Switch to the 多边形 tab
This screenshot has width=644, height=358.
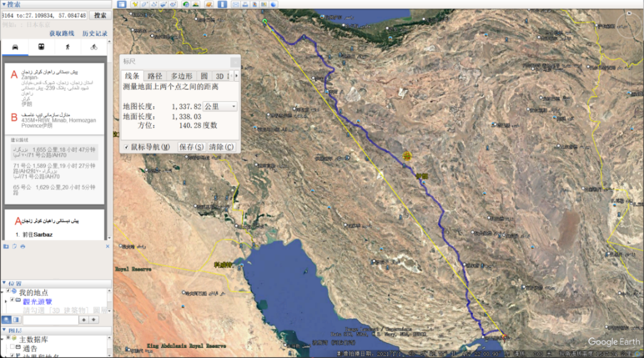[182, 76]
